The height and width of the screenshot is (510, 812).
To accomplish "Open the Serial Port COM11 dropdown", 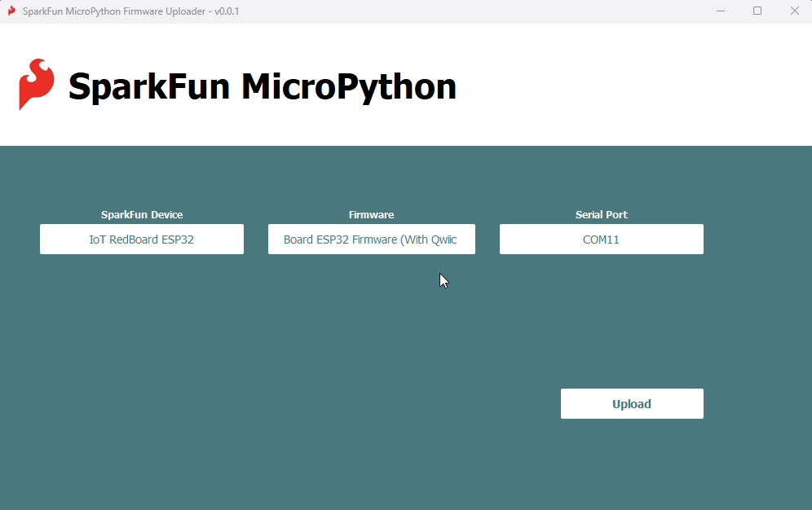I will pos(601,240).
